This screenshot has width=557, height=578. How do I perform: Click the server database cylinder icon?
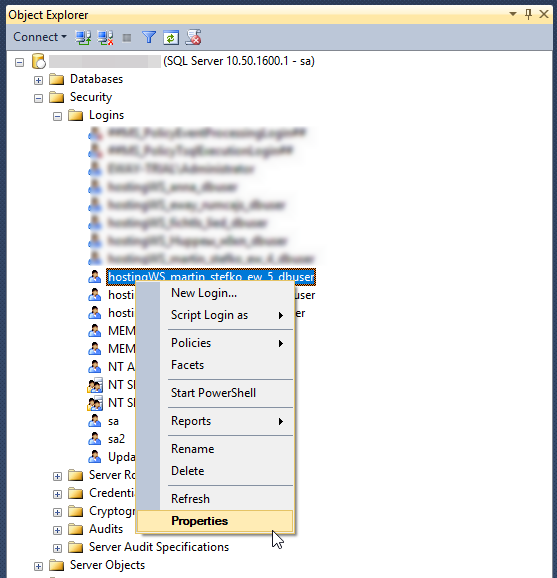[x=39, y=61]
